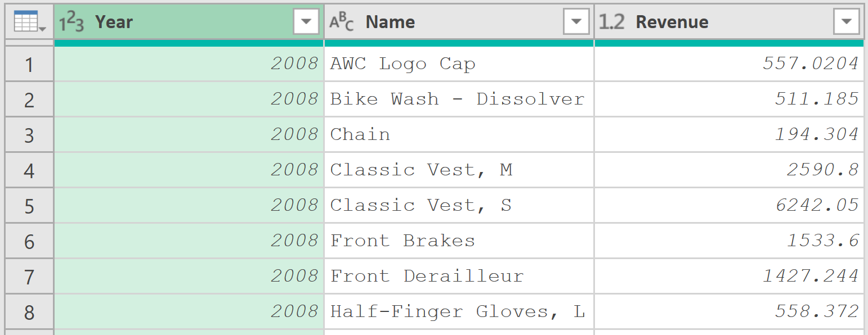Open the table options icon in corner

tap(29, 22)
